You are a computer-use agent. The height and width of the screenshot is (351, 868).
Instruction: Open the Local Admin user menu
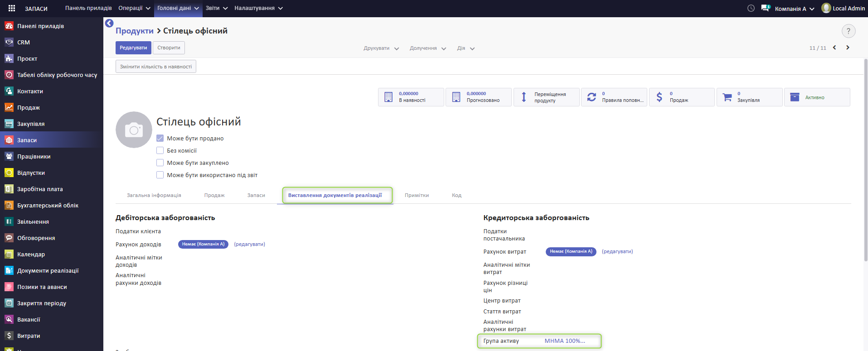[x=843, y=8]
